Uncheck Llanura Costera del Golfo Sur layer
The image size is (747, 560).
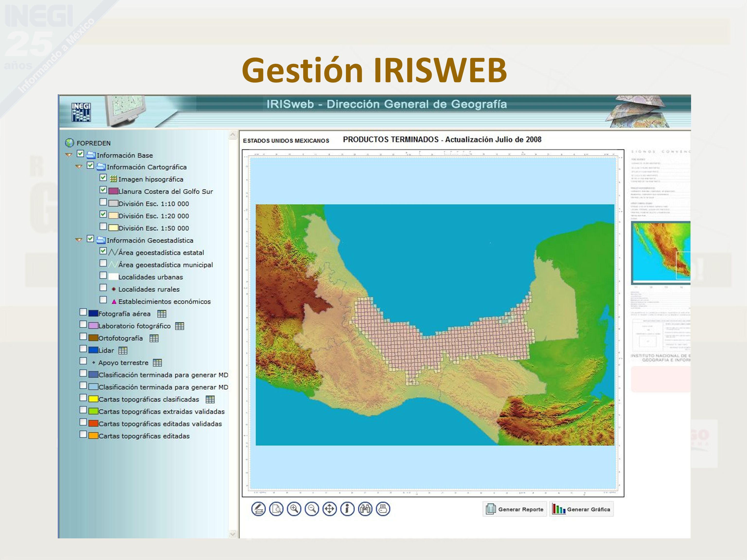coord(103,190)
